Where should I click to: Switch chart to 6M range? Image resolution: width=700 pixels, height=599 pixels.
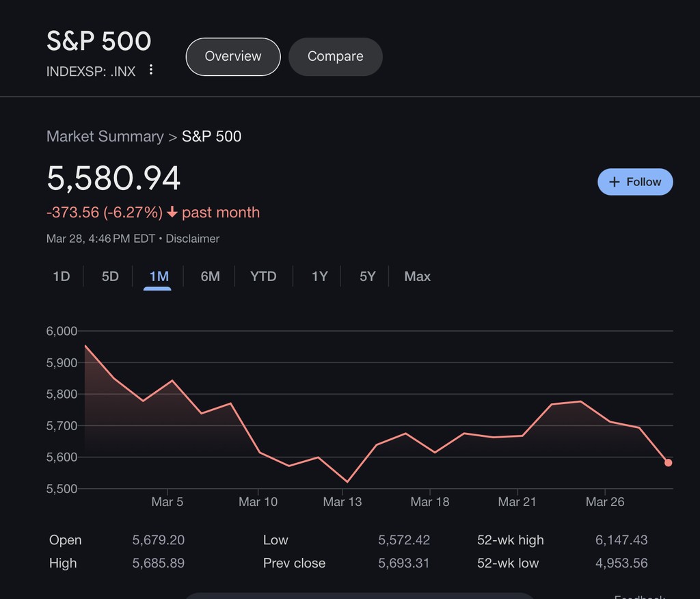tap(210, 276)
